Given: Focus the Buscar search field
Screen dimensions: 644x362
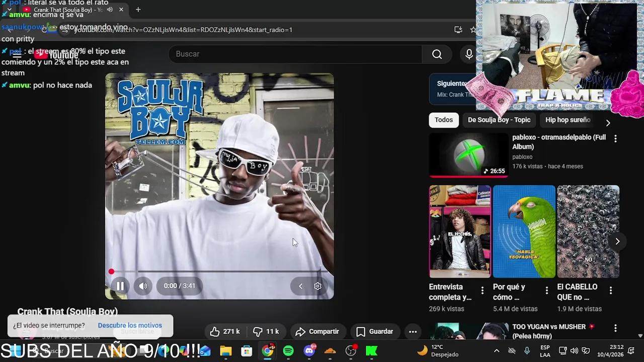Looking at the screenshot, I should [x=295, y=54].
